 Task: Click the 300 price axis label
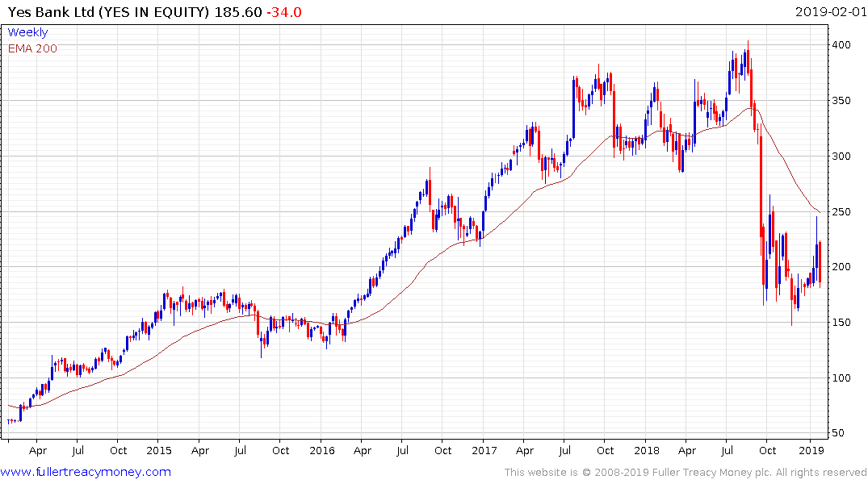(841, 156)
